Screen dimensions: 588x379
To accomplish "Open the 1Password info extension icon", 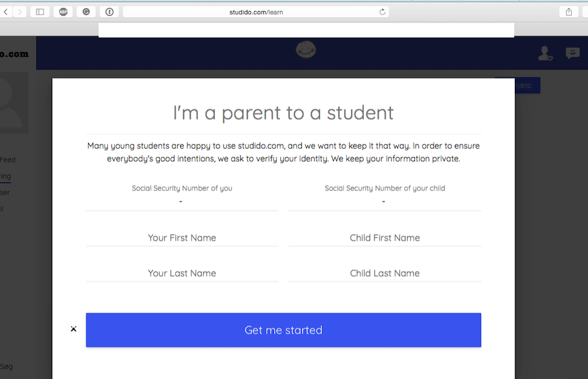I will pos(109,12).
